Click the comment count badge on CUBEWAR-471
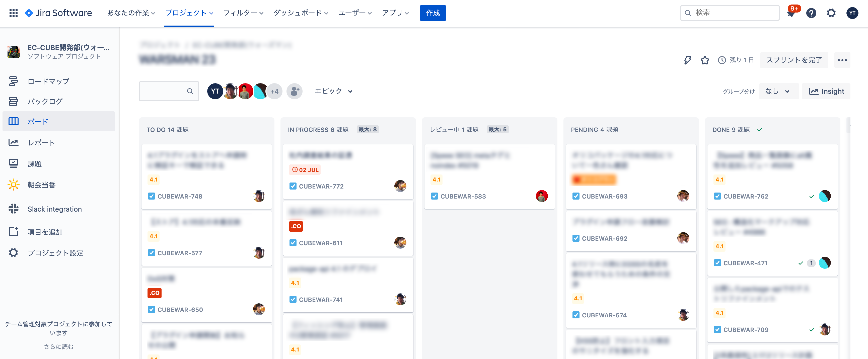868x359 pixels. 811,263
